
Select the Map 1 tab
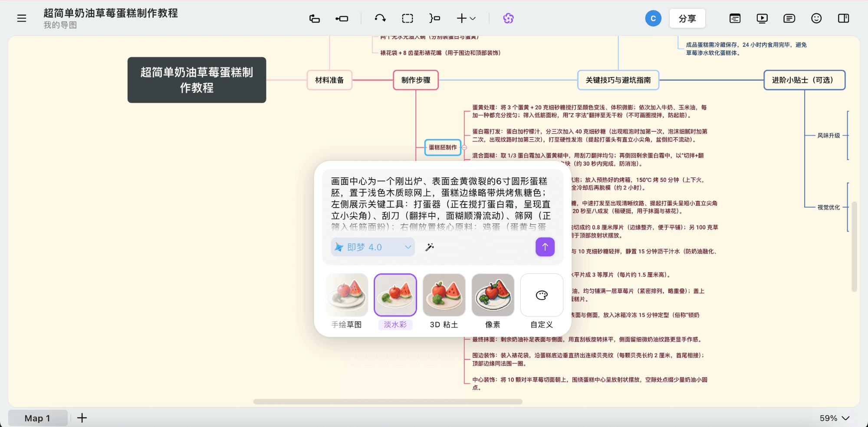click(37, 418)
